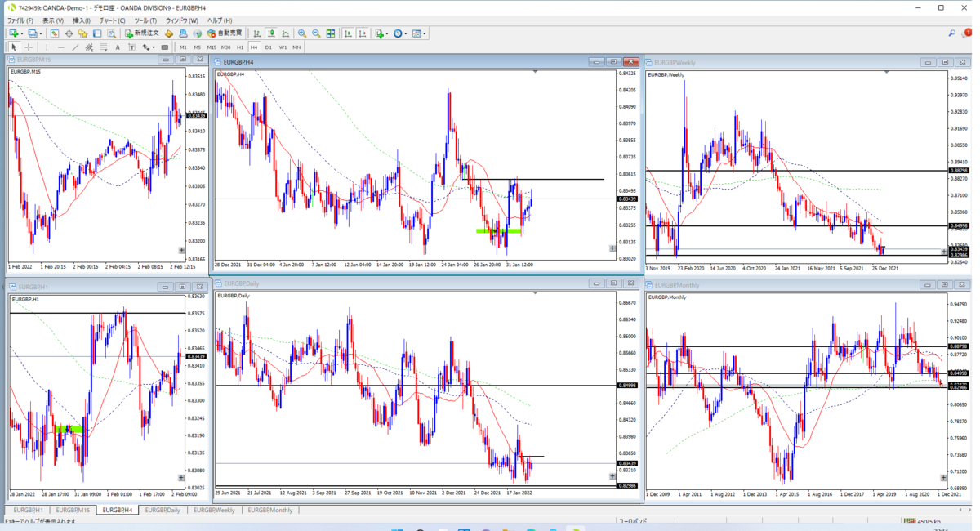Activate the EURGBP,M15 chart window title
This screenshot has height=531, width=980.
pos(34,60)
